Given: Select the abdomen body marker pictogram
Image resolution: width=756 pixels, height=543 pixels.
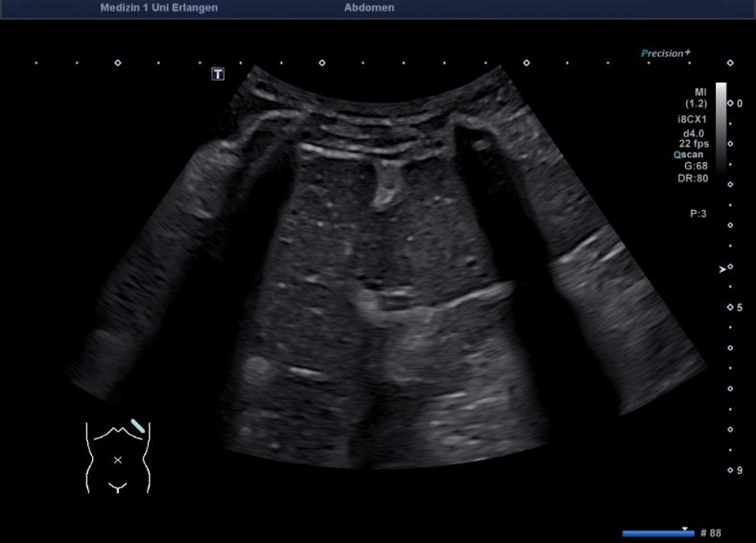Looking at the screenshot, I should (117, 458).
